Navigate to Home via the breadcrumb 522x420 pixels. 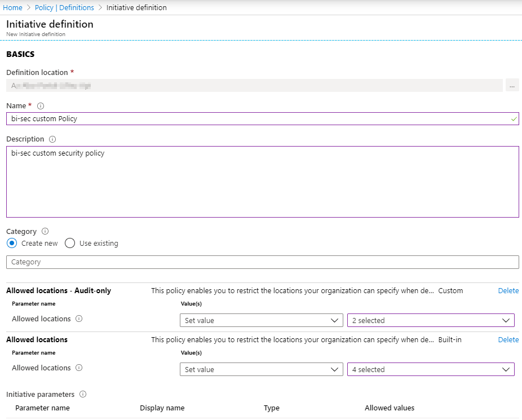click(x=12, y=7)
